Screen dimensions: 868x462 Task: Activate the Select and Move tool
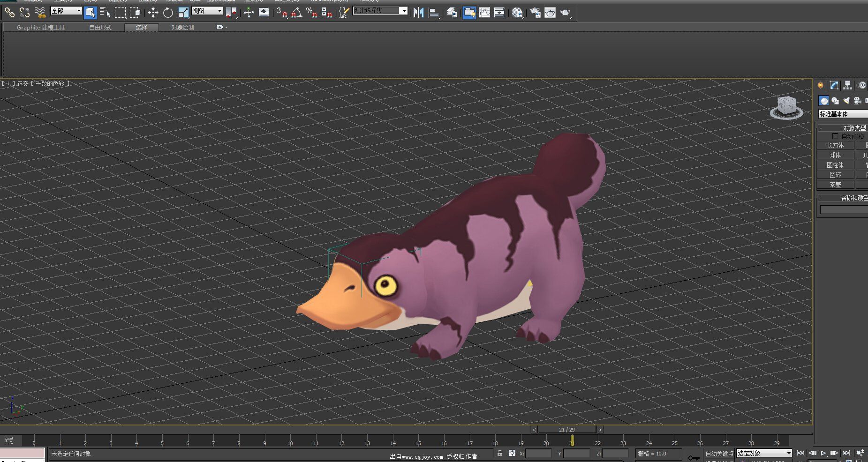click(x=153, y=13)
